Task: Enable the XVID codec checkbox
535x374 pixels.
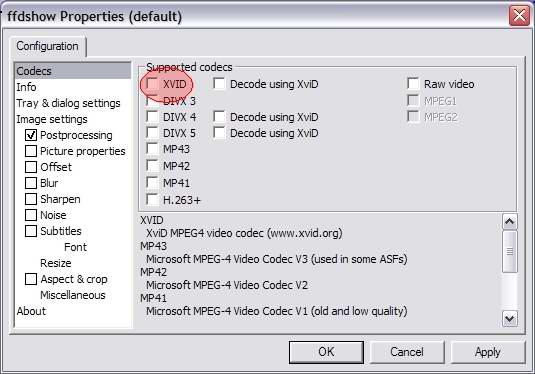Action: coord(152,84)
